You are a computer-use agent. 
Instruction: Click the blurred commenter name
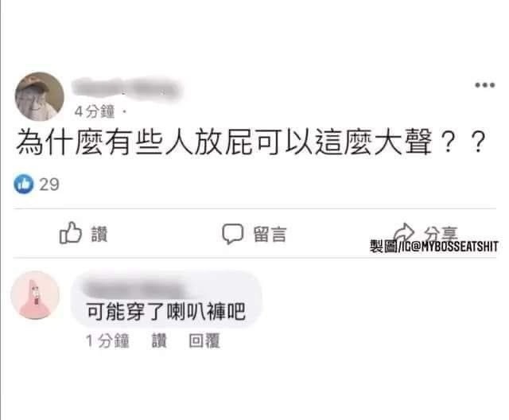(x=134, y=286)
